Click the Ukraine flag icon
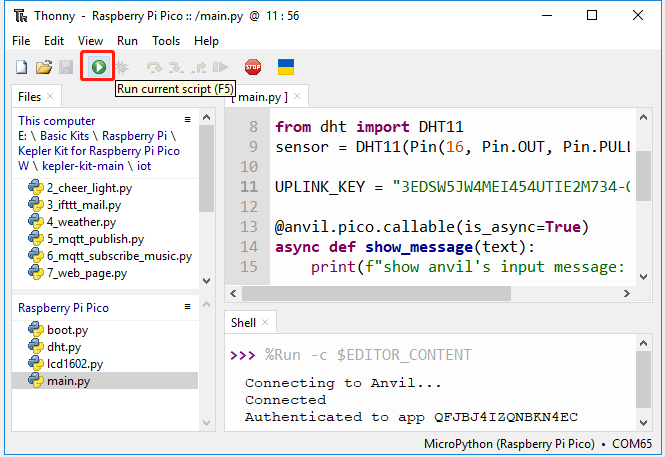 coord(286,67)
